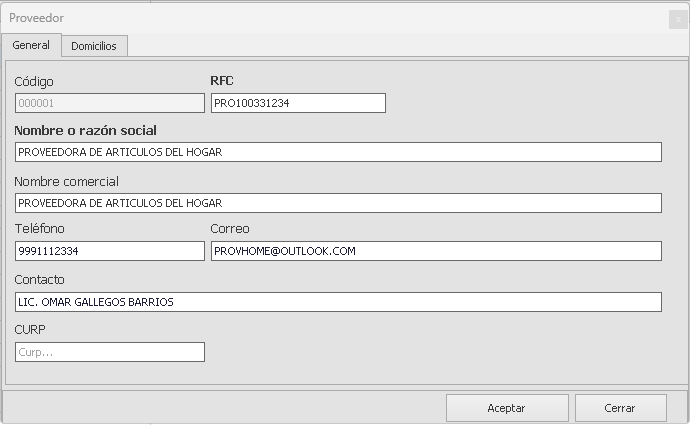
Task: Select the Nombre comercial text box
Action: point(338,203)
